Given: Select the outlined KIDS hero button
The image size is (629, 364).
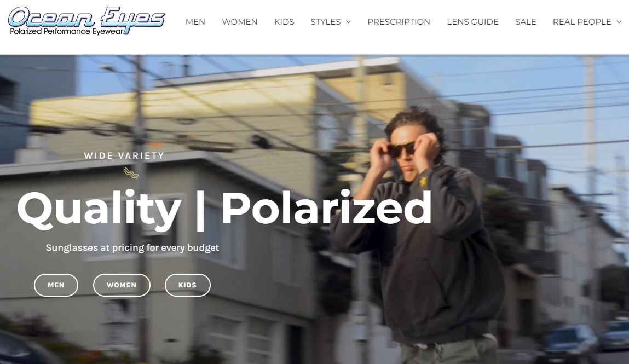Looking at the screenshot, I should pyautogui.click(x=187, y=285).
